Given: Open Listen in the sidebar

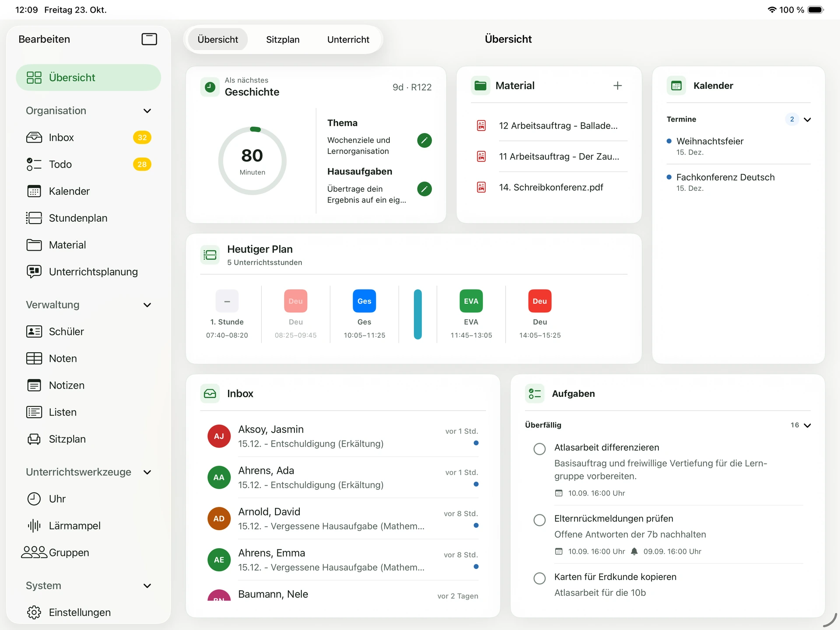Looking at the screenshot, I should [x=88, y=412].
